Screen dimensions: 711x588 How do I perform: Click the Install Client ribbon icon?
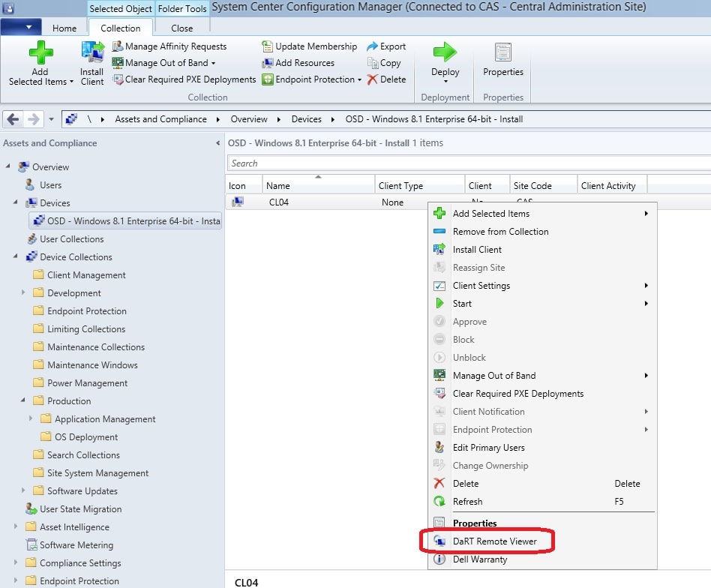(92, 52)
